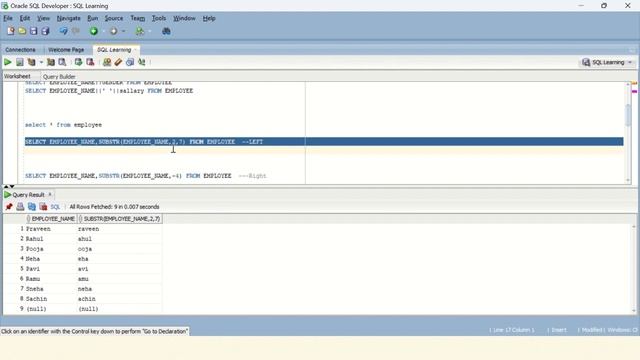This screenshot has height=360, width=640.
Task: Open dropdown arrow beside Back navigation button
Action: click(x=104, y=31)
